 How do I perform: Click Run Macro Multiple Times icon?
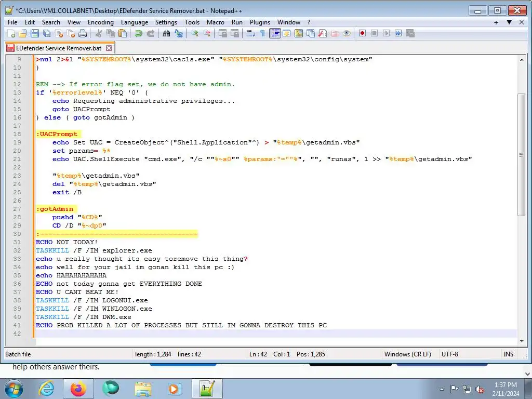point(398,33)
